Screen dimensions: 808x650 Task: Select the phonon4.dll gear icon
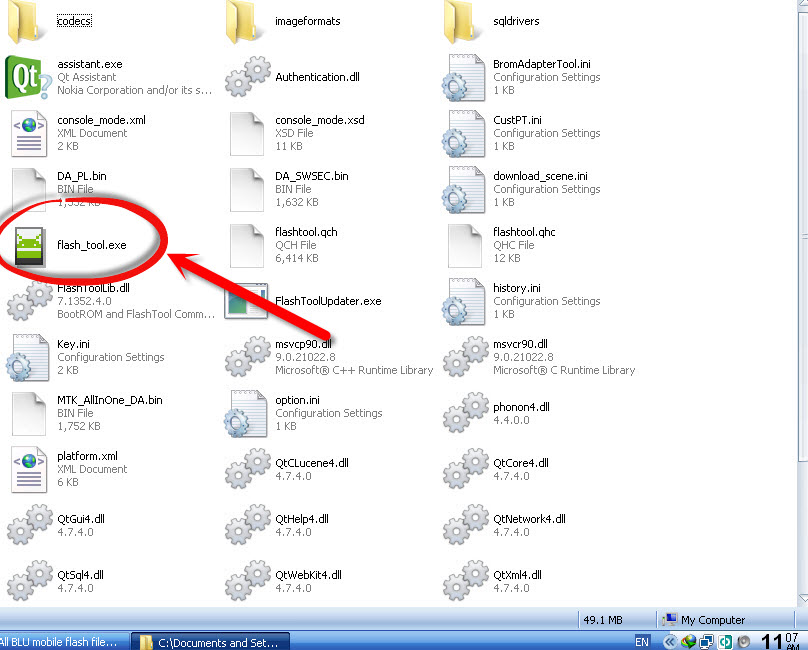(x=465, y=413)
